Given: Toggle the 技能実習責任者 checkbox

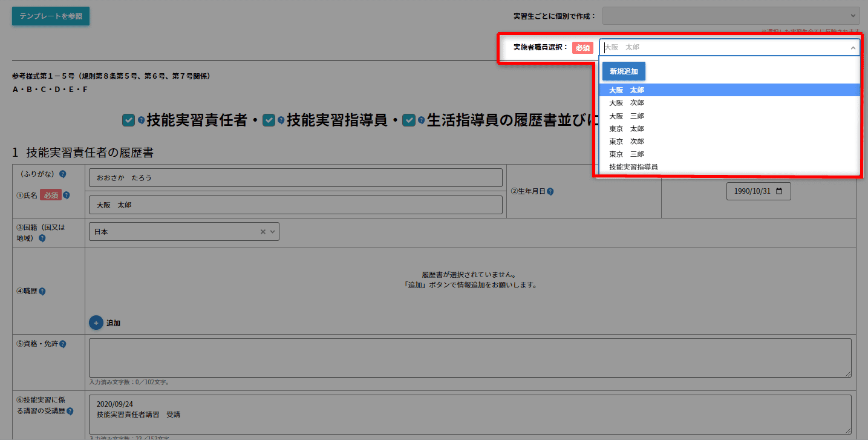Looking at the screenshot, I should [128, 120].
